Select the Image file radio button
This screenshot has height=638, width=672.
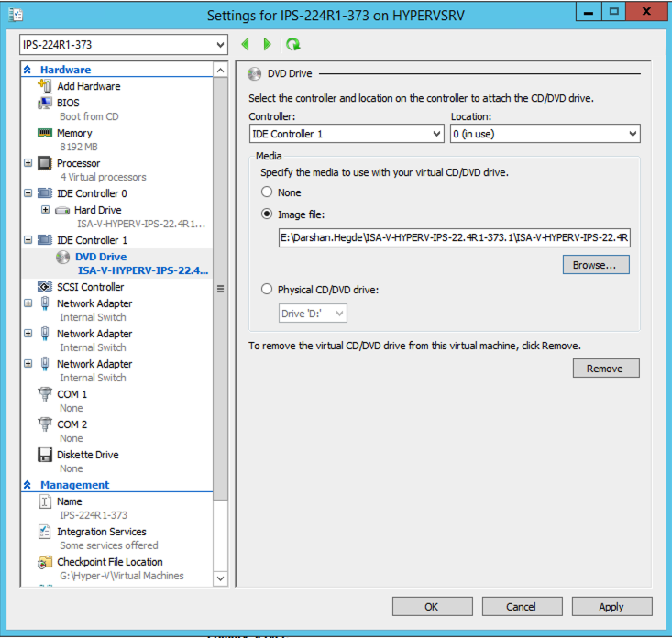click(x=267, y=214)
